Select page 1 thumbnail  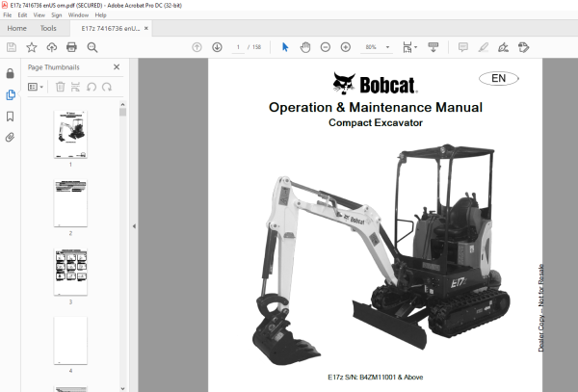[x=70, y=135]
